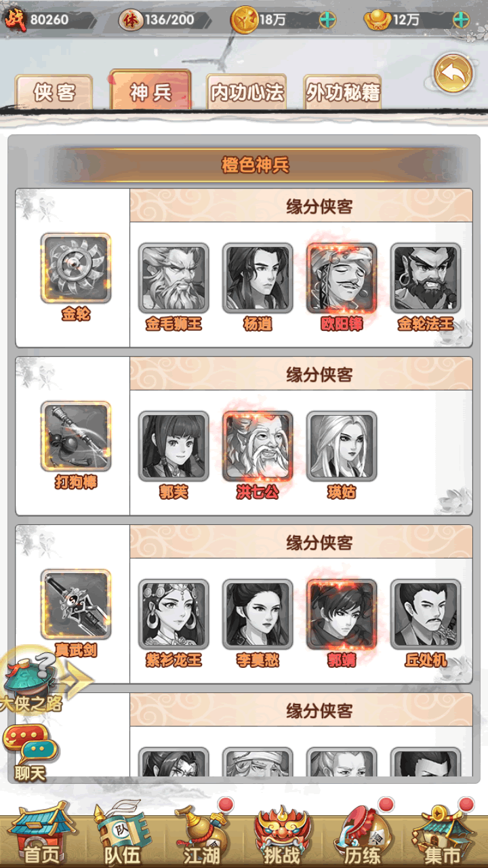Choose the 洪七公 hero portrait
Screen dimensions: 488x868
[258, 446]
